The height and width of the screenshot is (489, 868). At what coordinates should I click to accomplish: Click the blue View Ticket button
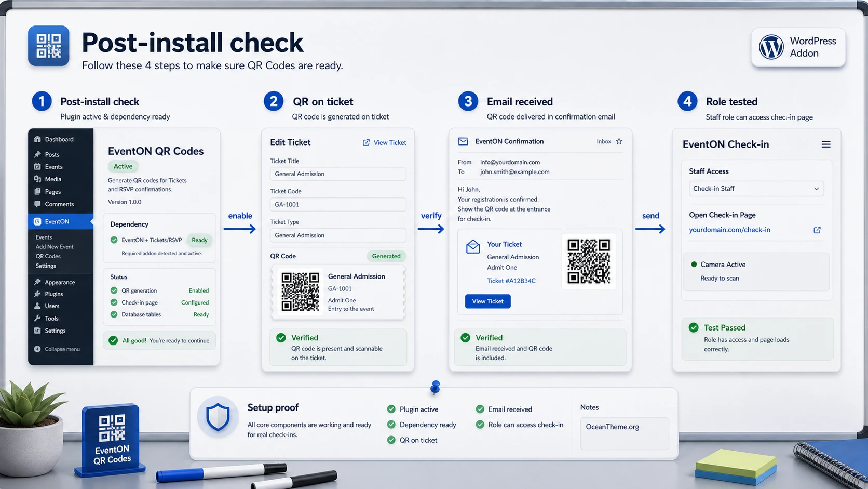coord(487,301)
